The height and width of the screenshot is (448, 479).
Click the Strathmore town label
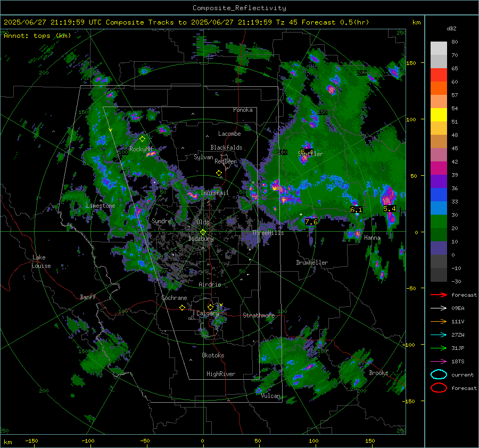[x=259, y=315]
